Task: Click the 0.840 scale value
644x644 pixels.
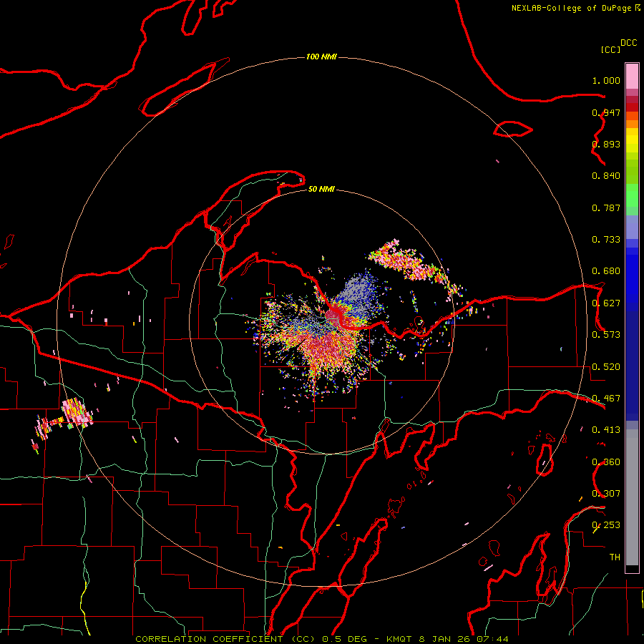Action: pyautogui.click(x=606, y=176)
